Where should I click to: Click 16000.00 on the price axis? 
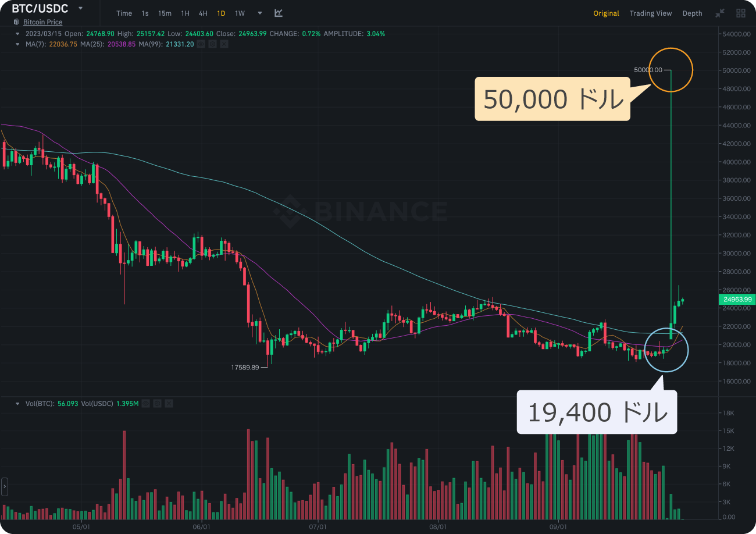tap(736, 381)
